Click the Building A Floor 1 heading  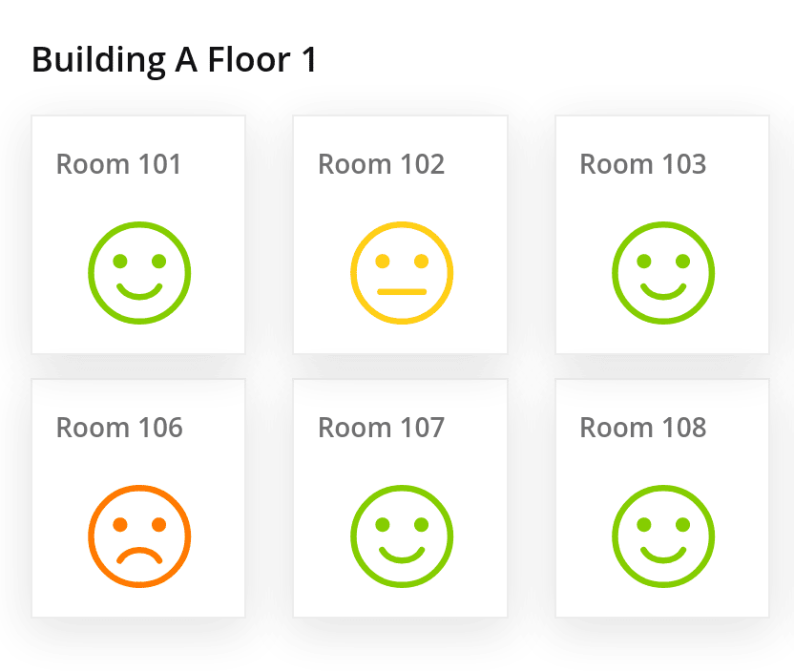coord(175,60)
